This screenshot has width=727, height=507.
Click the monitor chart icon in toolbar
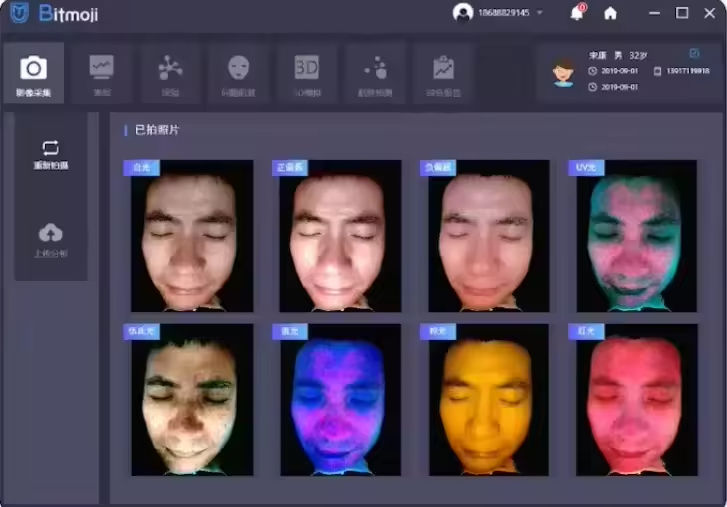pyautogui.click(x=101, y=72)
